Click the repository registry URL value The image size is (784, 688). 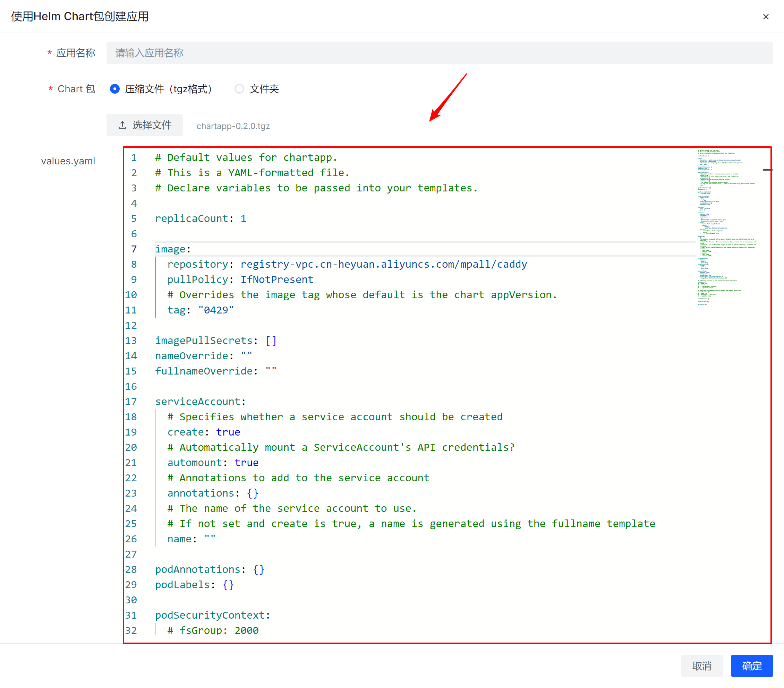pos(384,264)
